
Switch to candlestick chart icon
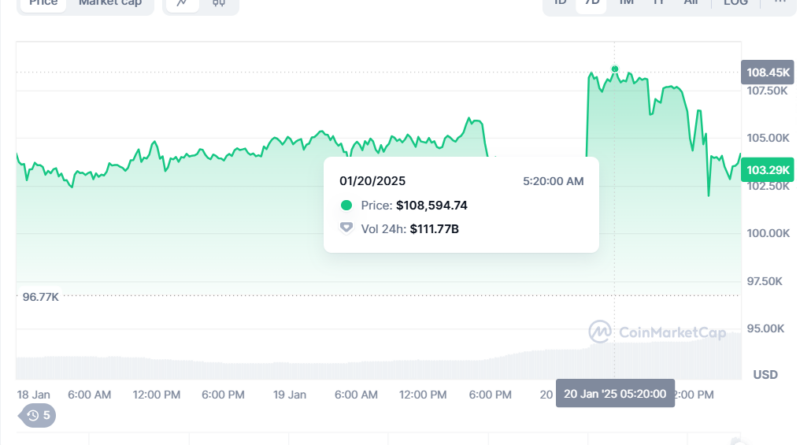(219, 3)
